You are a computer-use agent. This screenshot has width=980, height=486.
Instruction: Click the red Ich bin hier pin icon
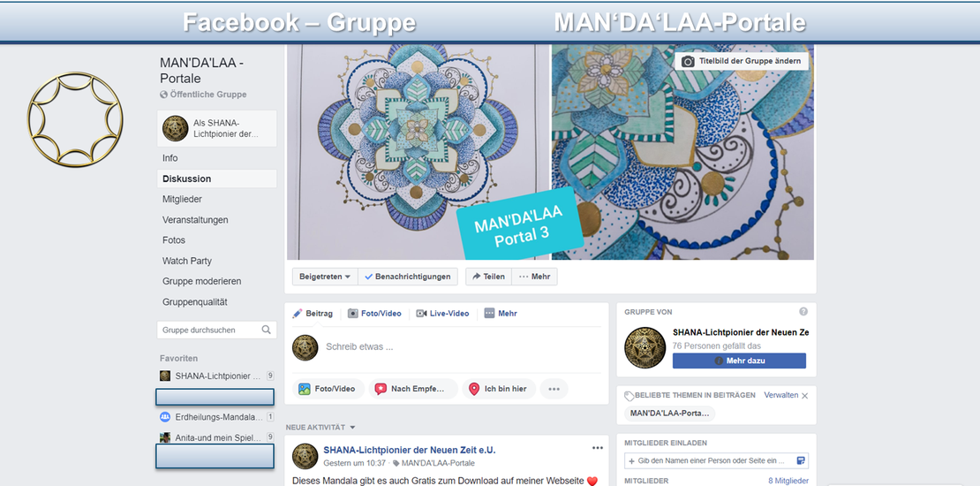click(x=474, y=389)
